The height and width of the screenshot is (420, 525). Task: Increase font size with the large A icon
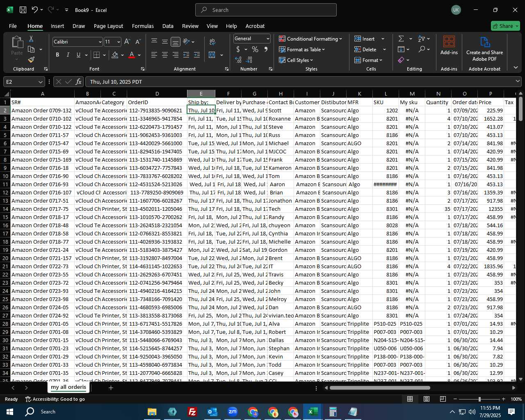click(x=127, y=42)
